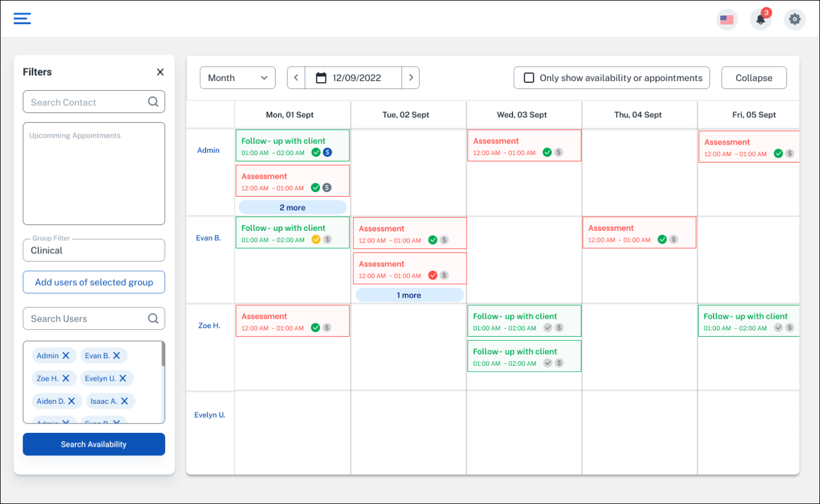Enable Only show availability or appointments
Image resolution: width=820 pixels, height=504 pixels.
529,78
